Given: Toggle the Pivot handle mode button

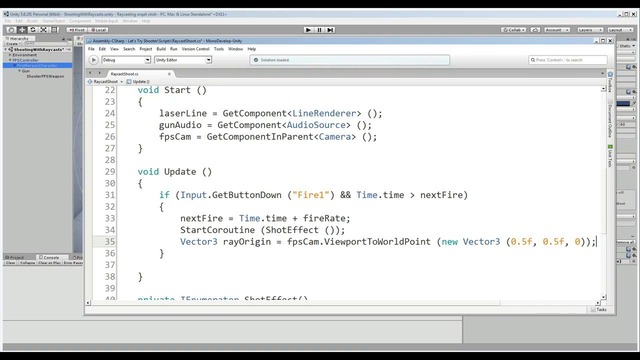Looking at the screenshot, I should coord(76,30).
